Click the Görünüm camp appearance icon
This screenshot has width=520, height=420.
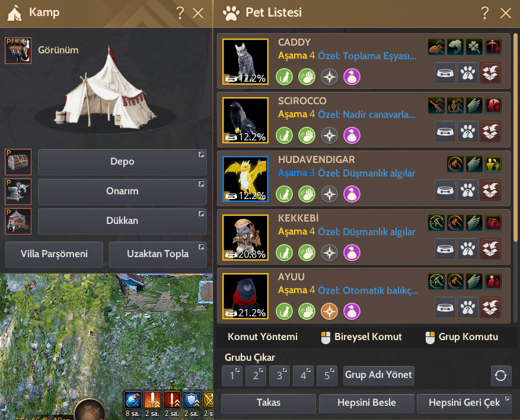18,50
